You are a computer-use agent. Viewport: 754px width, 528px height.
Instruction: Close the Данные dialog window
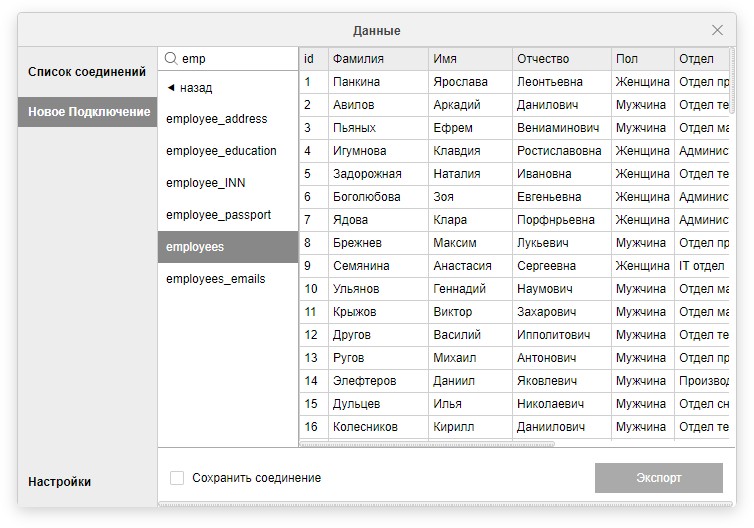[x=717, y=30]
